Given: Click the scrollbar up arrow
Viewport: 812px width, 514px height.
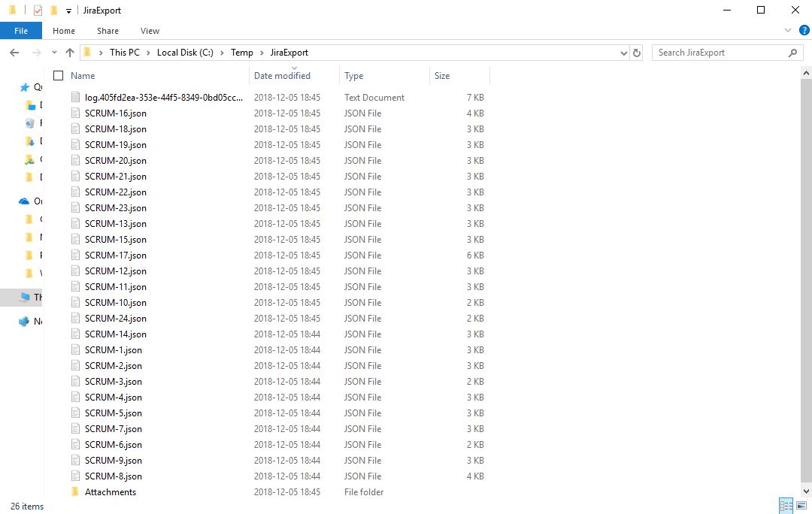Looking at the screenshot, I should [x=806, y=74].
